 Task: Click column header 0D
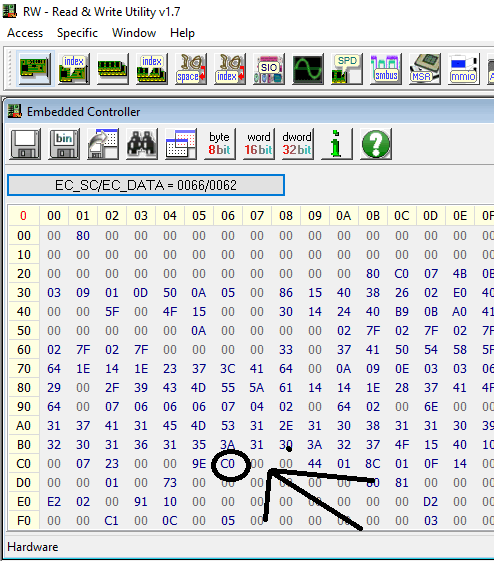[x=431, y=216]
